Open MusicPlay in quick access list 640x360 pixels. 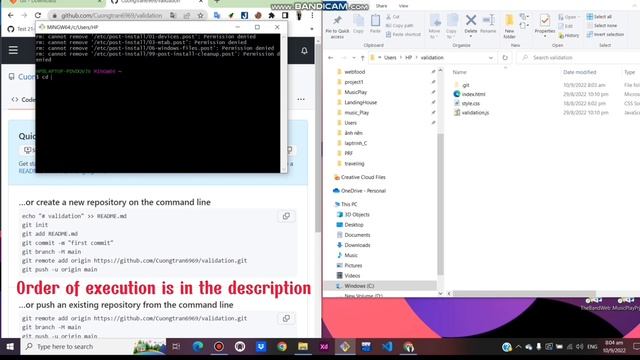356,92
